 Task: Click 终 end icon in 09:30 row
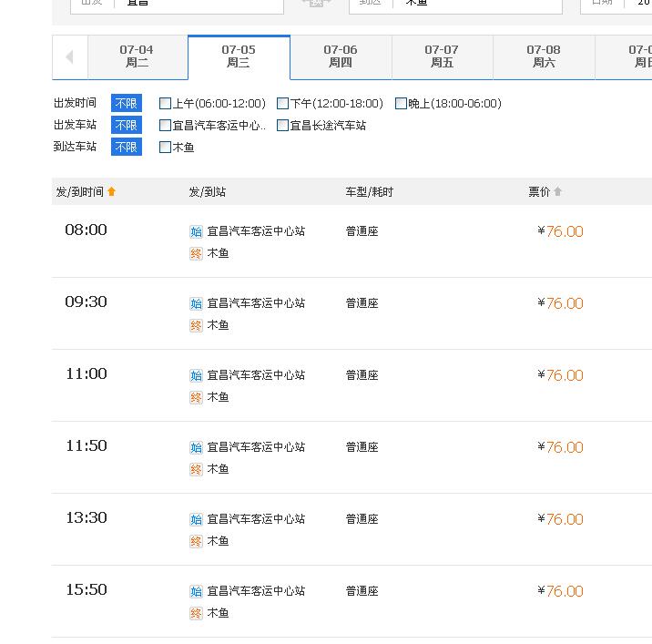(196, 325)
